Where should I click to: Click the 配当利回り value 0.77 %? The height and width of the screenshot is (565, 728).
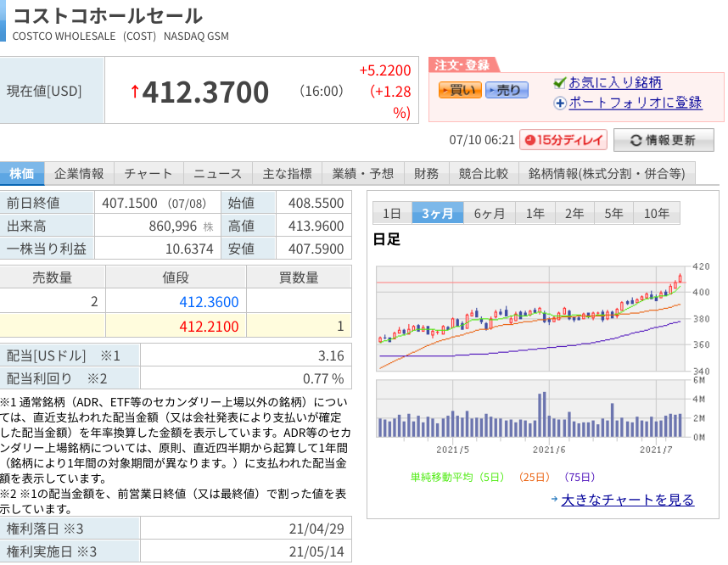pos(323,379)
